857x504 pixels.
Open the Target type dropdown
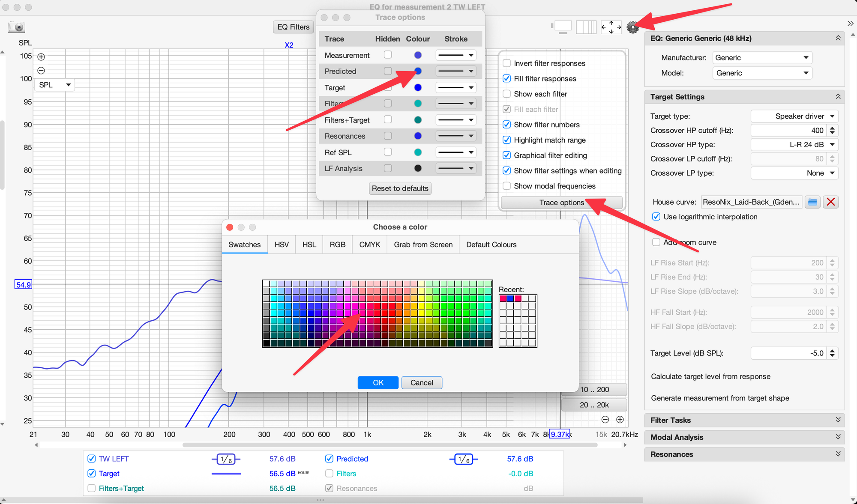794,116
